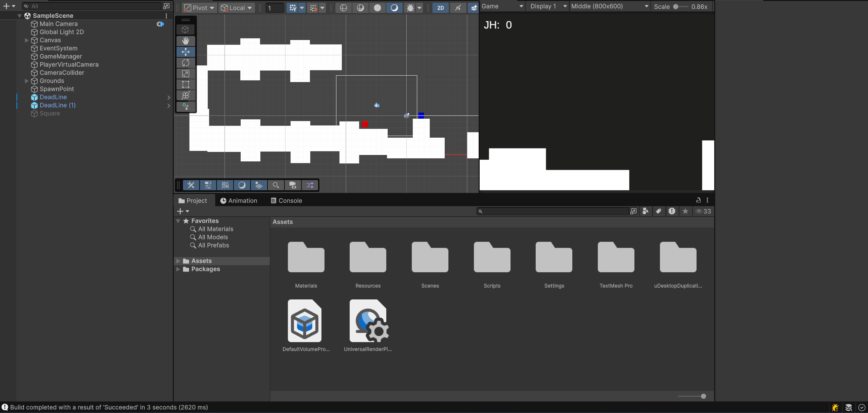The image size is (868, 413).
Task: Open the Middle (800x600) resolution dropdown
Action: point(609,6)
